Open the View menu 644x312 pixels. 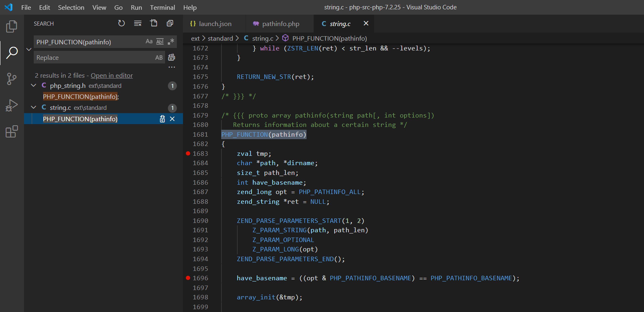pos(99,7)
